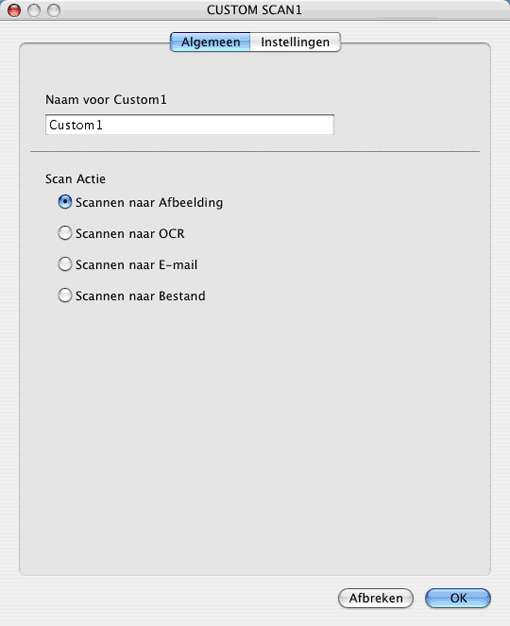Minimize the CUSTOM SCAN1 window

coord(34,10)
